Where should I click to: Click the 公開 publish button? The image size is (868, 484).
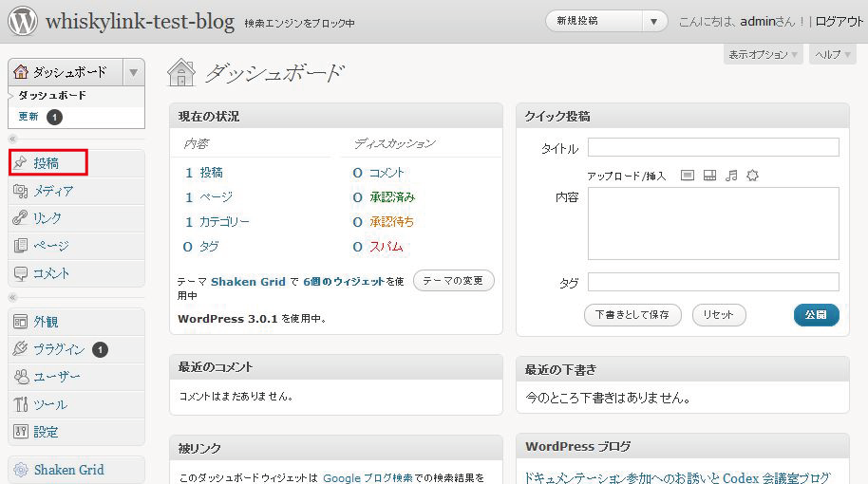[x=816, y=315]
